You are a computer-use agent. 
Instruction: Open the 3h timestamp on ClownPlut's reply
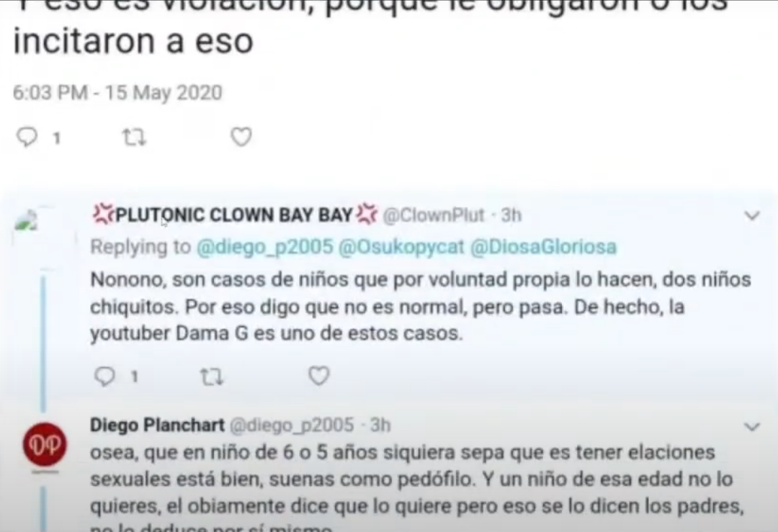[x=511, y=216]
